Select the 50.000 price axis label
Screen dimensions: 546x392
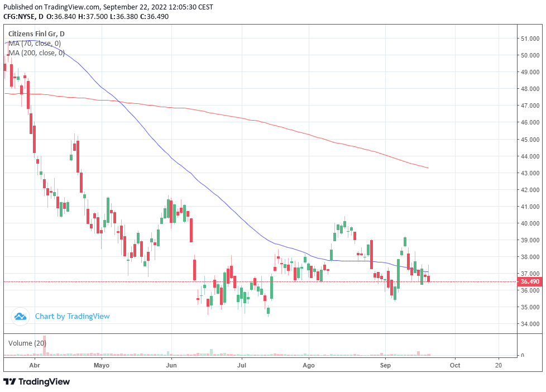click(530, 55)
